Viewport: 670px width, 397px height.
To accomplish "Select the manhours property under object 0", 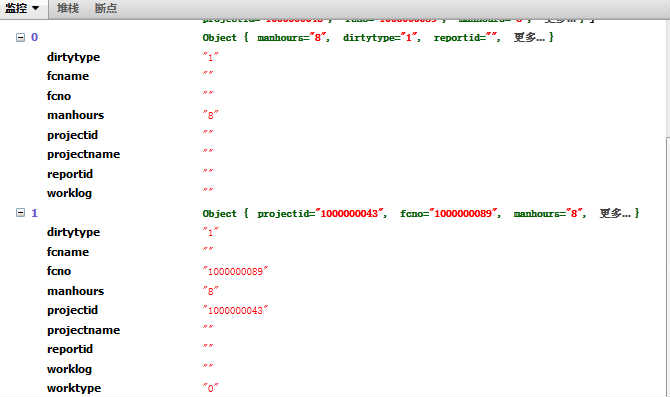I will pos(76,115).
